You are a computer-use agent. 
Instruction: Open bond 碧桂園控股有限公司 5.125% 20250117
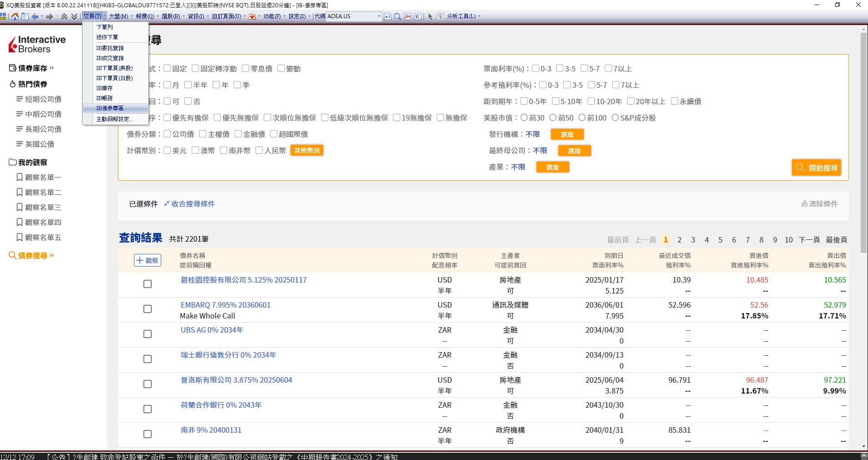pos(244,280)
